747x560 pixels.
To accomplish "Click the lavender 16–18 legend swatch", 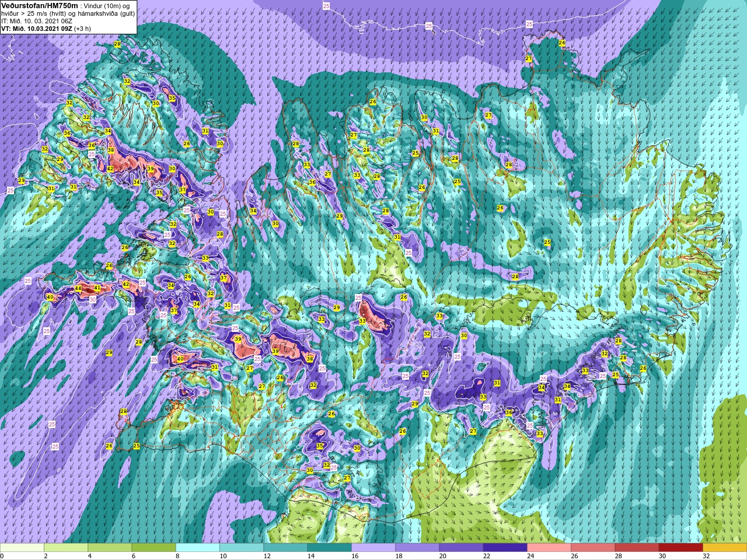I will coord(373,548).
